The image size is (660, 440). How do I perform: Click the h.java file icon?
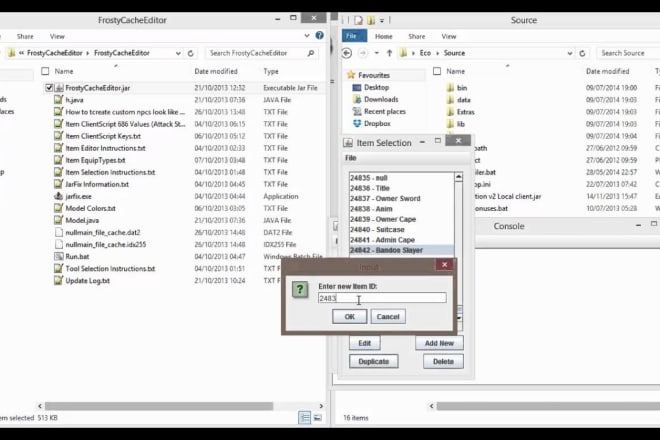point(59,100)
